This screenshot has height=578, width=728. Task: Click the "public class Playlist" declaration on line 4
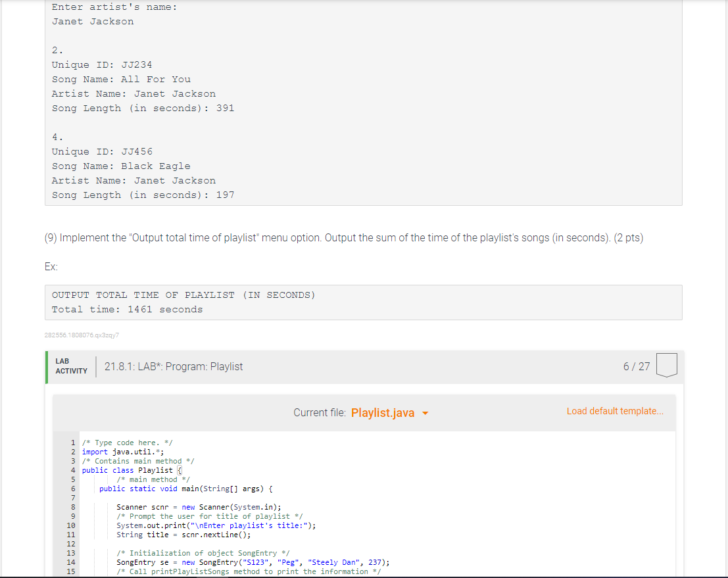[124, 470]
